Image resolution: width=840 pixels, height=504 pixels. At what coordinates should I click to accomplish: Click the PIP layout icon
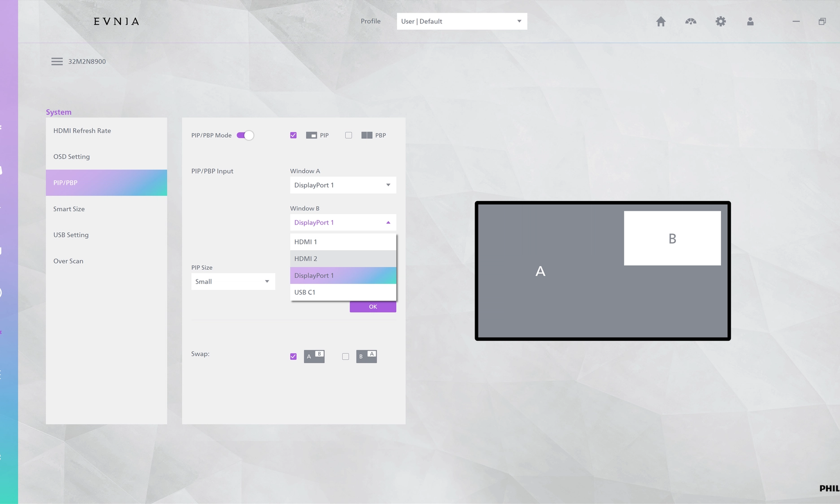311,135
